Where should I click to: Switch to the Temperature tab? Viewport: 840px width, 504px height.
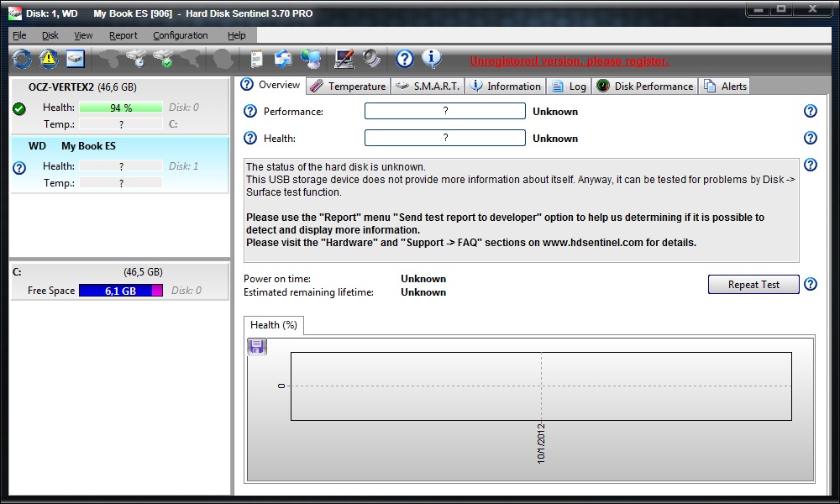[x=349, y=87]
